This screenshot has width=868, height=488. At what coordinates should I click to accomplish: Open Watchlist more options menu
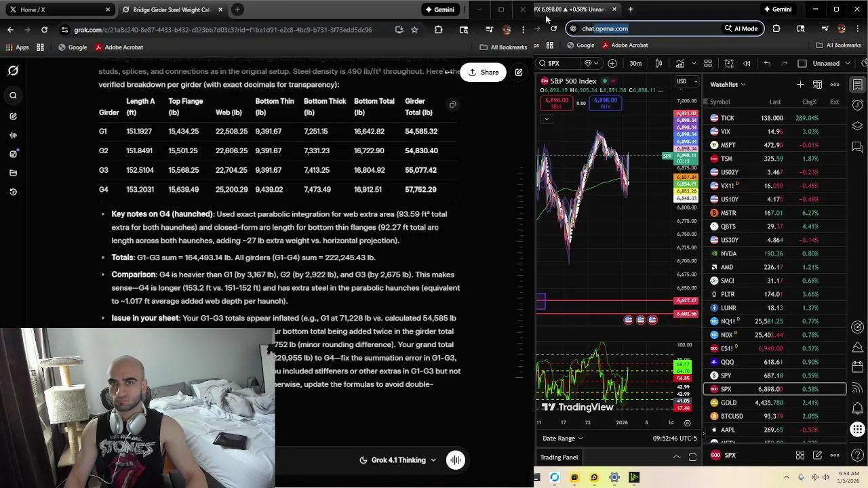[x=835, y=85]
